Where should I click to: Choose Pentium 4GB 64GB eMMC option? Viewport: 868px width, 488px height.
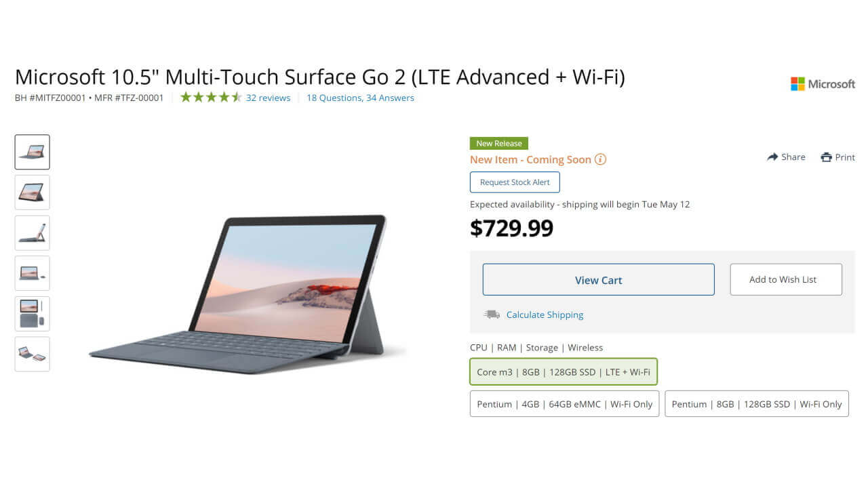(x=564, y=404)
